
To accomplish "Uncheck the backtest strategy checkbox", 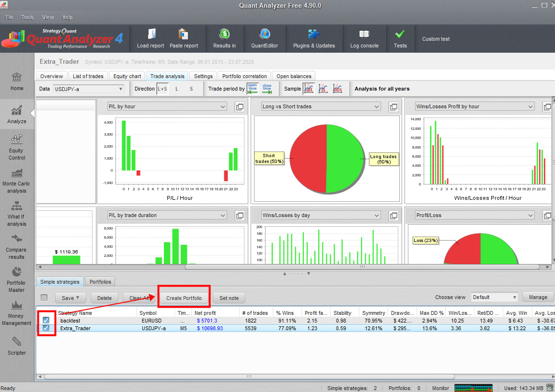I will [x=46, y=320].
